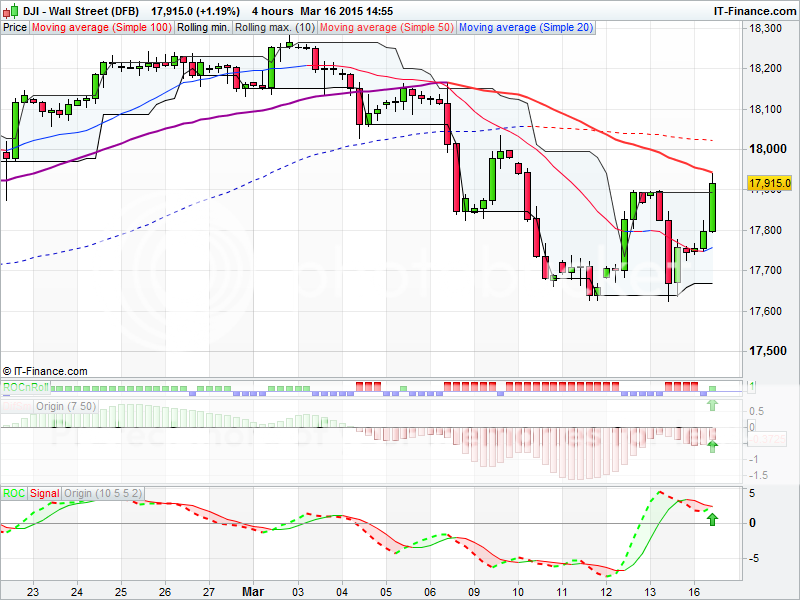Toggle the Rolling min. indicator label
The image size is (800, 600).
203,28
